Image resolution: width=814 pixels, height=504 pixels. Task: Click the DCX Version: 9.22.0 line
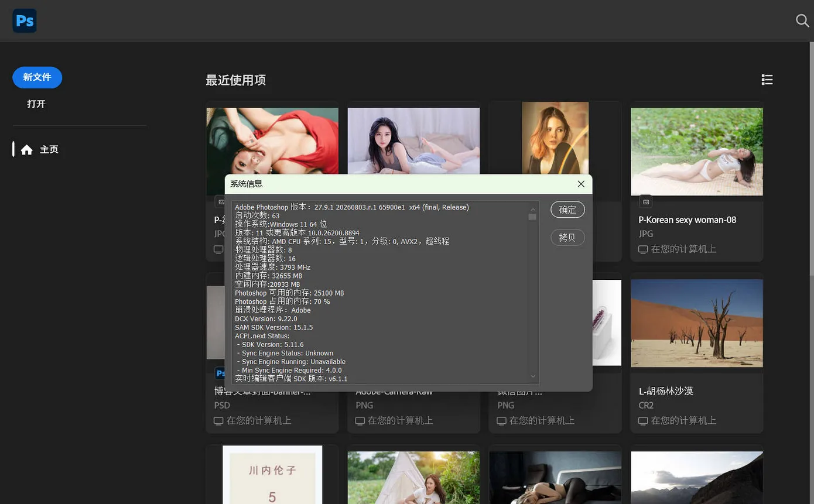coord(266,319)
